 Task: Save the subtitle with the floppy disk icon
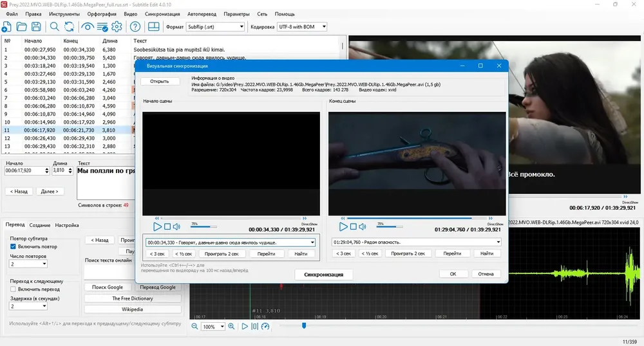tap(36, 27)
